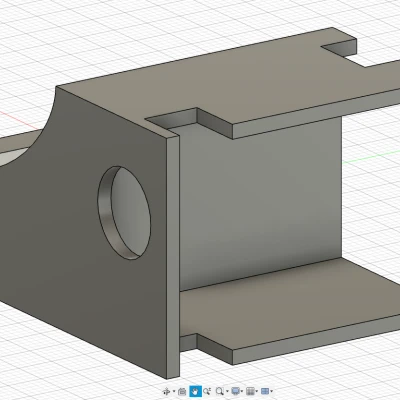
Task: Toggle the active Pan hand tool
Action: (195, 391)
